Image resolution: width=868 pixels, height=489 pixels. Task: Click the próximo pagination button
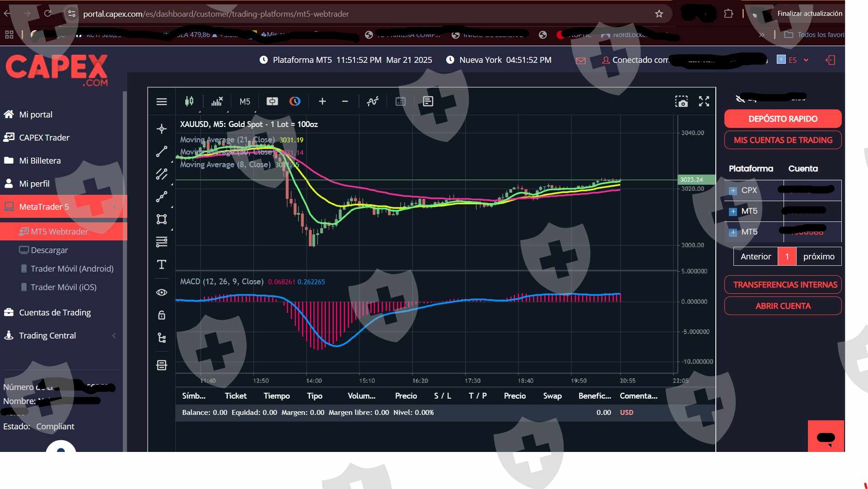(818, 256)
